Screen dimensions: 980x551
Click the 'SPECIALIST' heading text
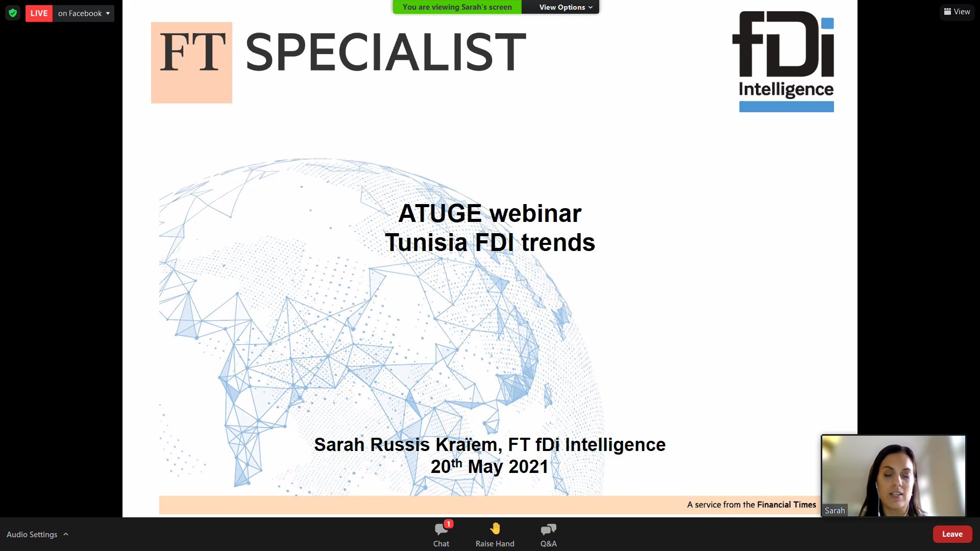(x=386, y=52)
